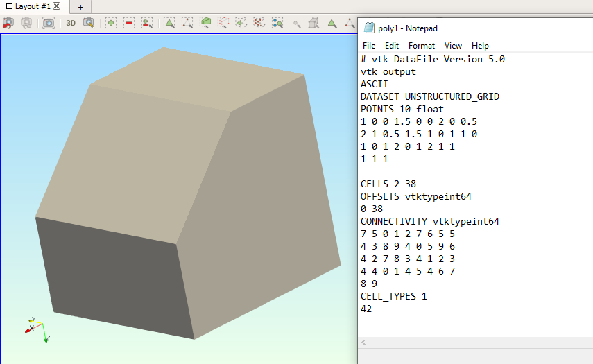The height and width of the screenshot is (364, 593).
Task: Click the Notepad horizontal scrollbar left arrow
Action: click(x=365, y=343)
